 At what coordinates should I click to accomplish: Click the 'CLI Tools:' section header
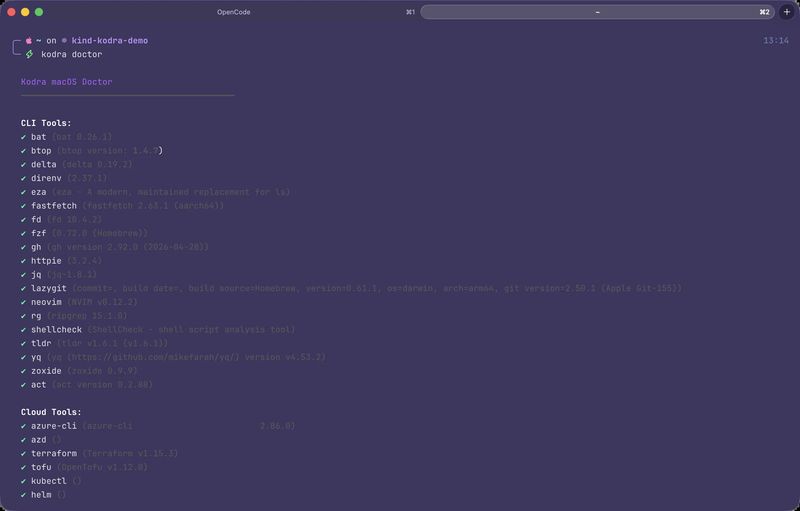pyautogui.click(x=46, y=123)
